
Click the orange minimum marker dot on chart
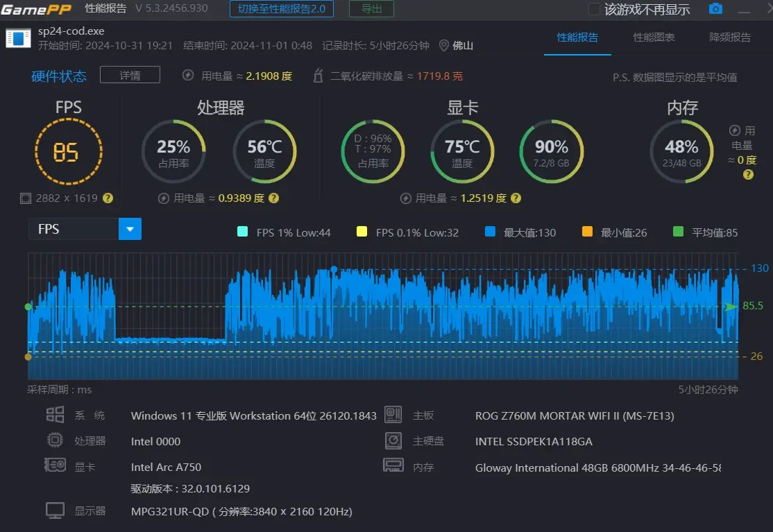pos(28,357)
